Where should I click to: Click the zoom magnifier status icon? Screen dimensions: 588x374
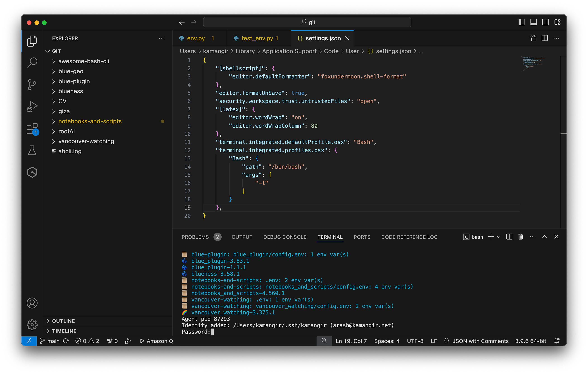(324, 341)
